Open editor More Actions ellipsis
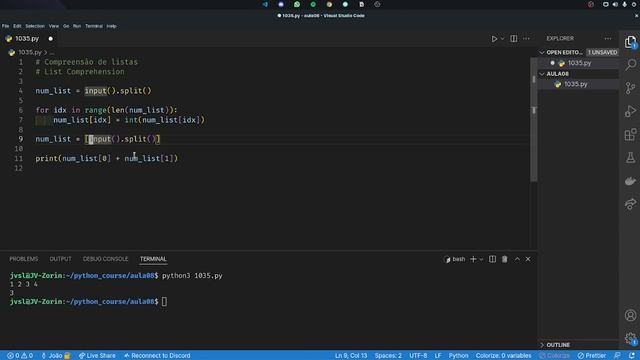This screenshot has width=640, height=360. 526,39
